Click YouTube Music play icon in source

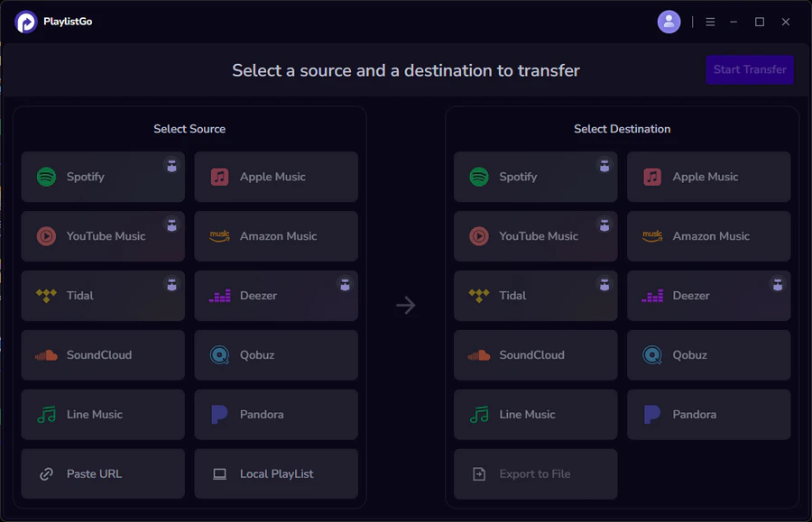click(46, 236)
